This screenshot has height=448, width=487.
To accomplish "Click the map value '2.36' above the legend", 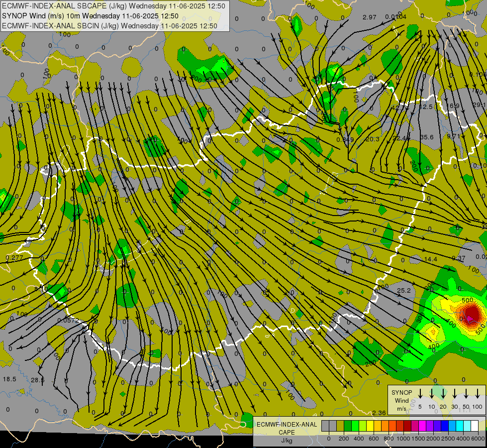I will (x=379, y=413).
